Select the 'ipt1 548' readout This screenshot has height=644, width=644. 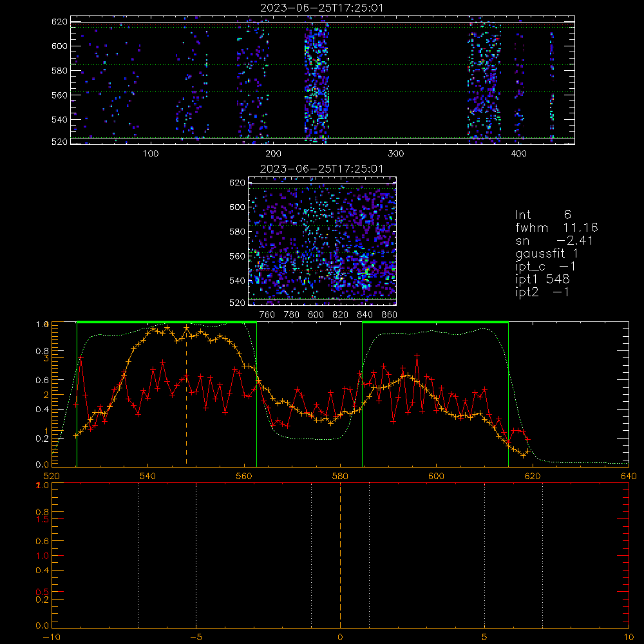pyautogui.click(x=542, y=279)
